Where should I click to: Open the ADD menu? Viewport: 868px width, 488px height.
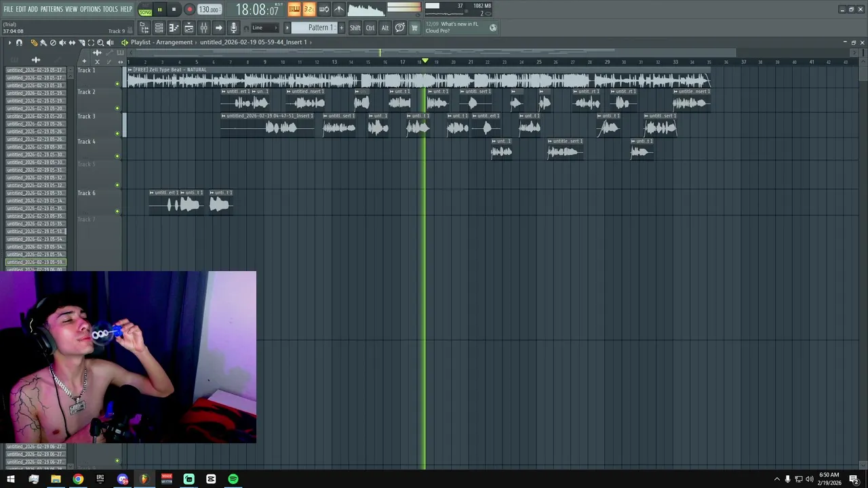pyautogui.click(x=33, y=9)
